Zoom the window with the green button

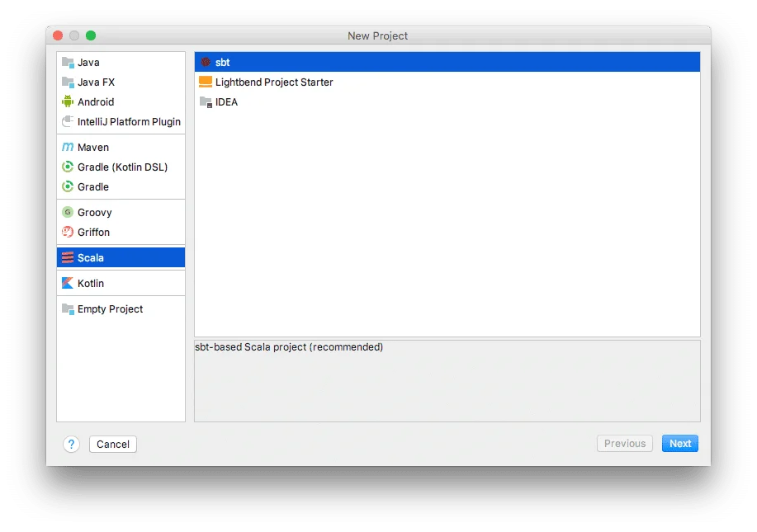click(x=91, y=35)
